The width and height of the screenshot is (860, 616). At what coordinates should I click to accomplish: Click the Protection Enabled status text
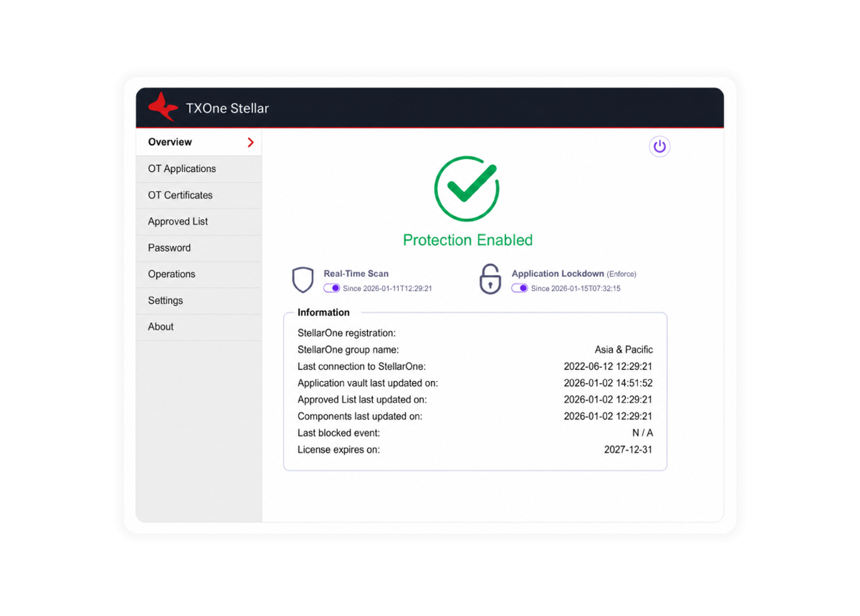pos(468,240)
